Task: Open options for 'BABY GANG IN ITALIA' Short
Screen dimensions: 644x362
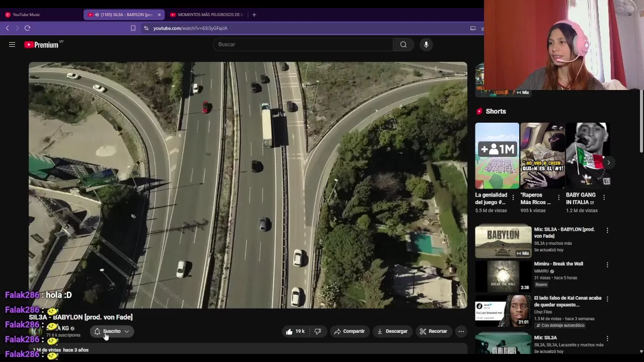Action: point(604,198)
